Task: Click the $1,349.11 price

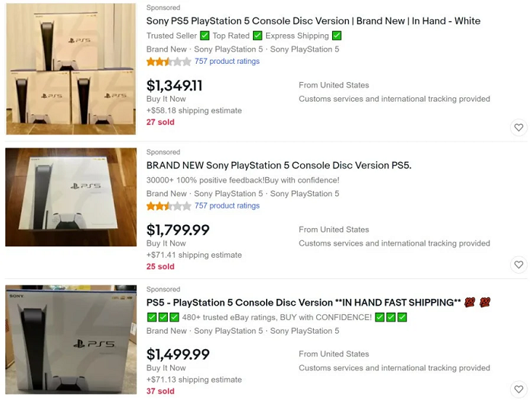Action: pyautogui.click(x=175, y=86)
